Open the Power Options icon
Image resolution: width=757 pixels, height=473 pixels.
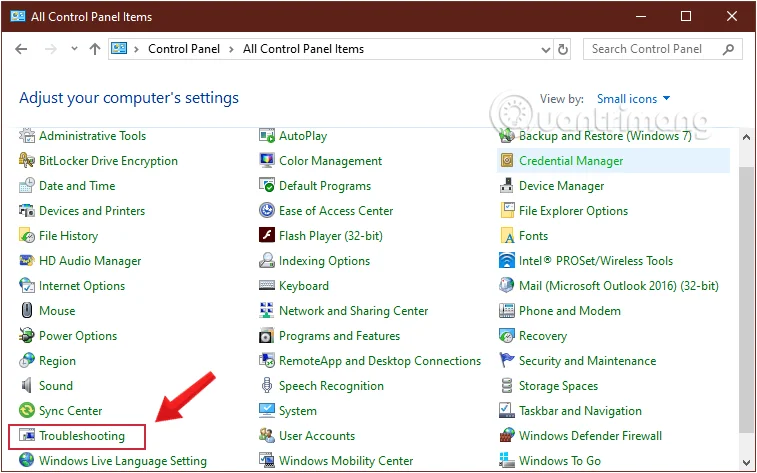tap(27, 336)
